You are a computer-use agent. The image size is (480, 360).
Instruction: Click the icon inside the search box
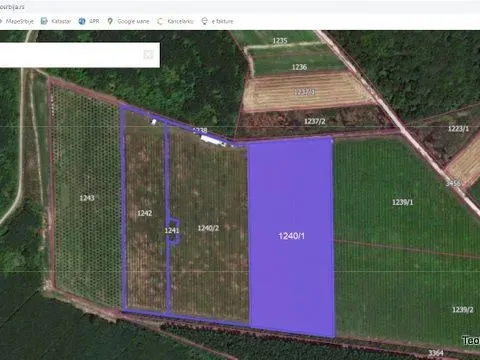(148, 55)
